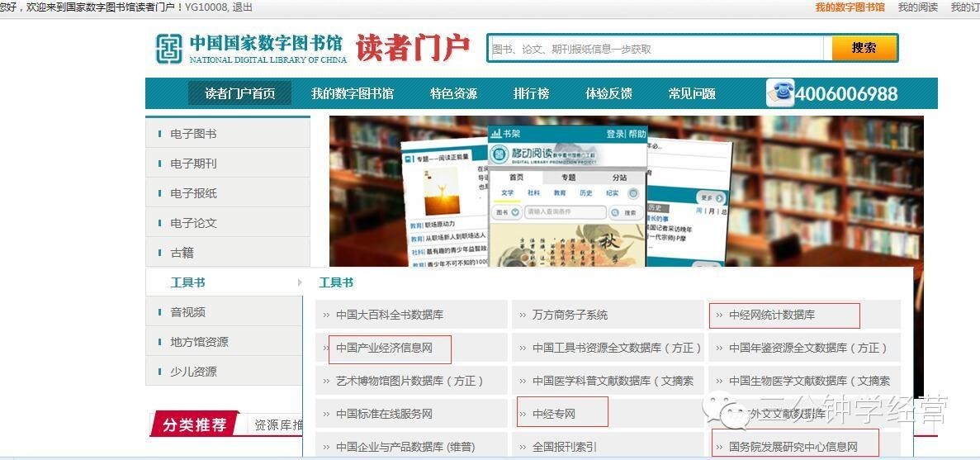Screen dimensions: 980x460
Task: Click the telephone hotline icon
Action: 780,93
